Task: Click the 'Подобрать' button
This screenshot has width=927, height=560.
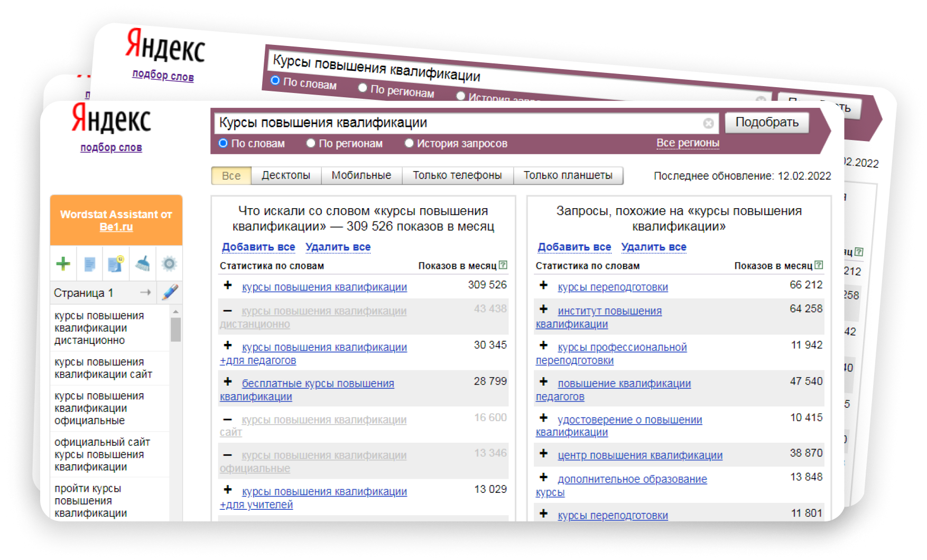Action: pyautogui.click(x=767, y=123)
